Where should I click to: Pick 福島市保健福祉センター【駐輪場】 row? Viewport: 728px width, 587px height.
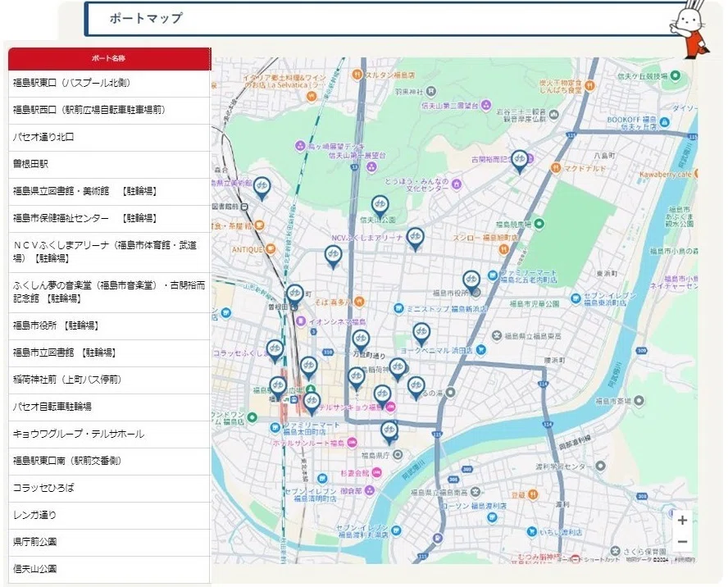tap(109, 218)
